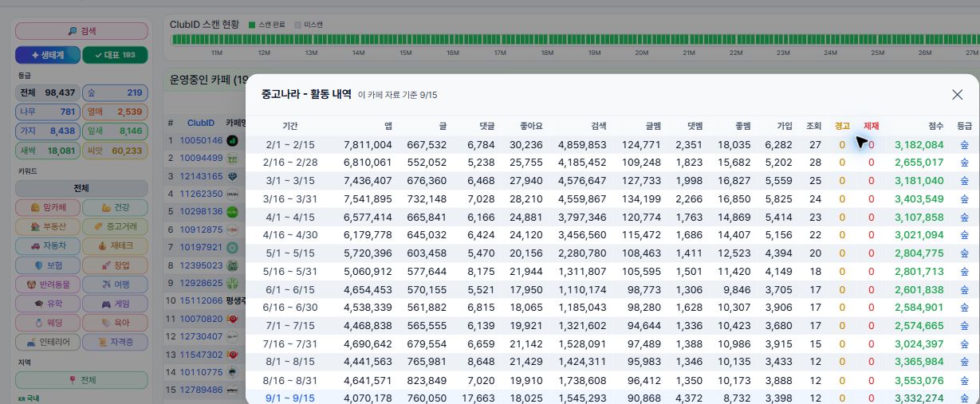Click score 3,553,076 for 8/16 ~ 8/31
The height and width of the screenshot is (404, 980).
919,381
